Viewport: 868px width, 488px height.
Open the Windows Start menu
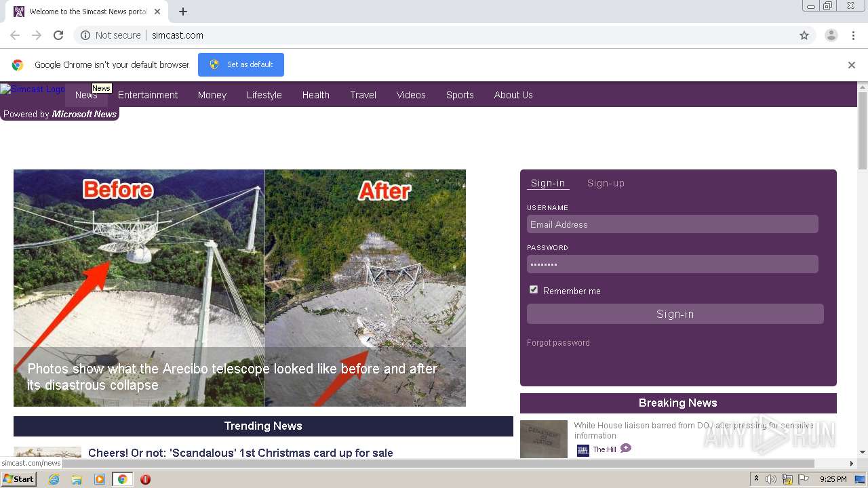(x=19, y=479)
